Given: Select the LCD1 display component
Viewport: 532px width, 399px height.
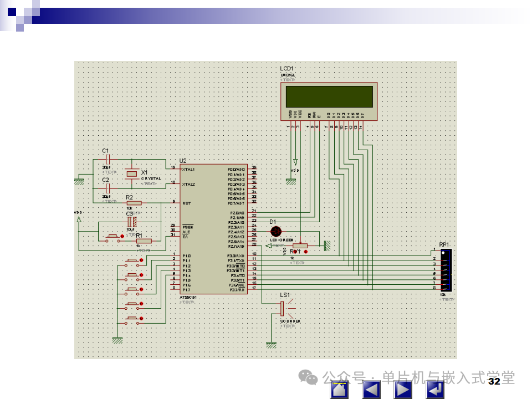Looking at the screenshot, I should (x=329, y=101).
